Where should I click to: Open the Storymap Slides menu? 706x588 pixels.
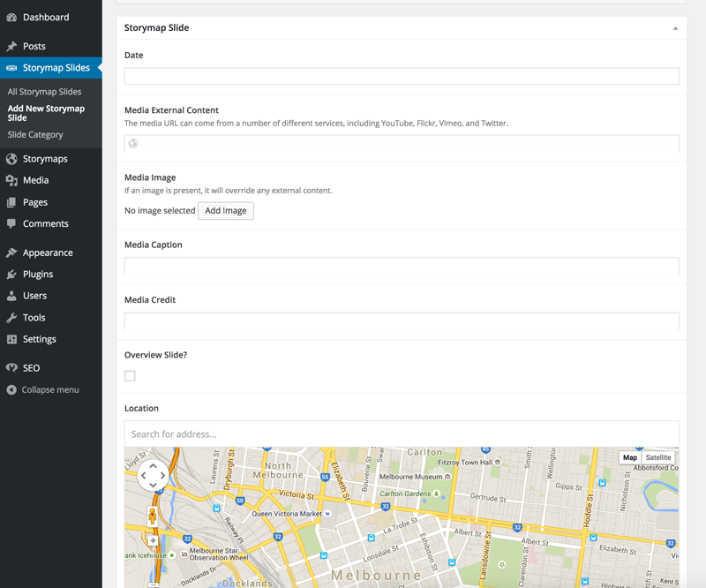pos(51,68)
